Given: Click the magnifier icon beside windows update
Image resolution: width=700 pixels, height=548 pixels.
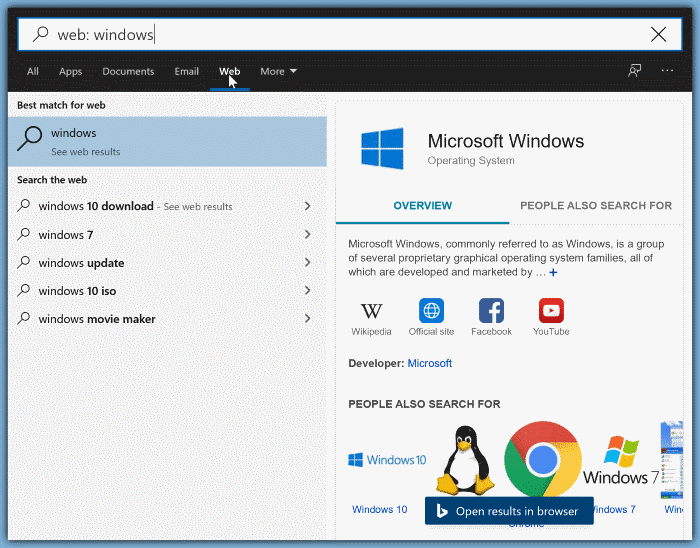Looking at the screenshot, I should coord(24,262).
